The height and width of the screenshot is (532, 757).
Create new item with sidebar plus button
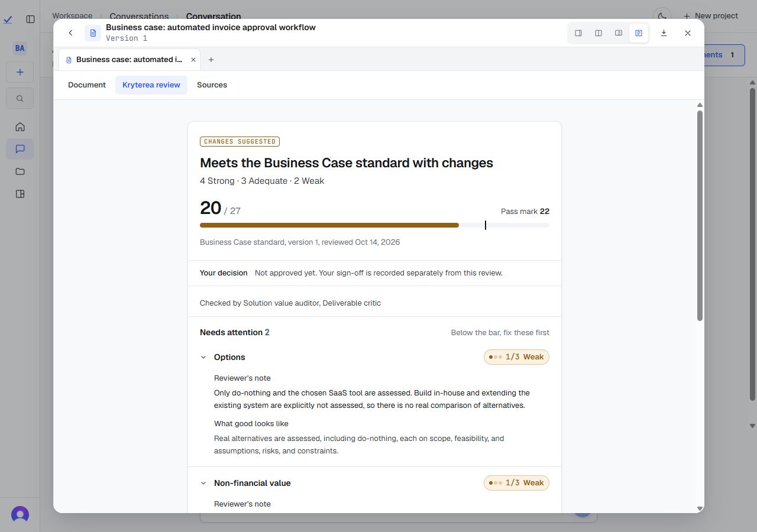pos(20,72)
